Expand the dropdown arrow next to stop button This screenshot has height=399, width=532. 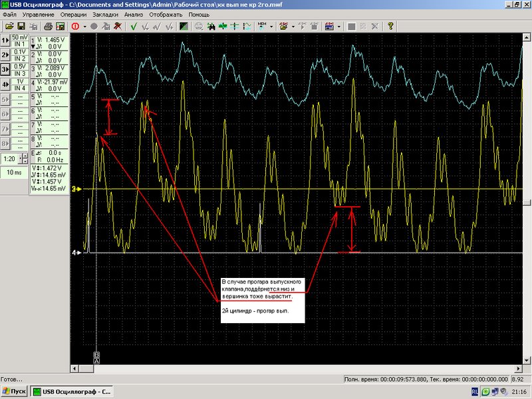[84, 26]
